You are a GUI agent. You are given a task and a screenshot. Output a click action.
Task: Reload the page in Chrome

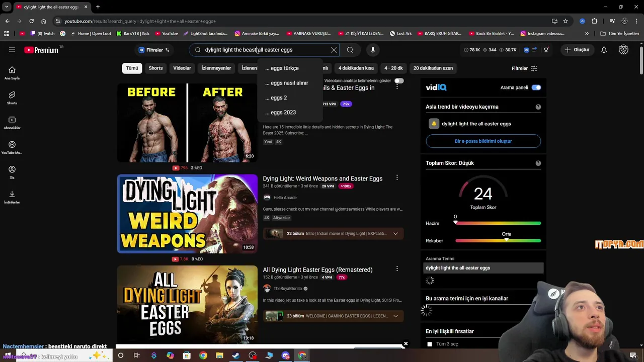click(x=31, y=21)
